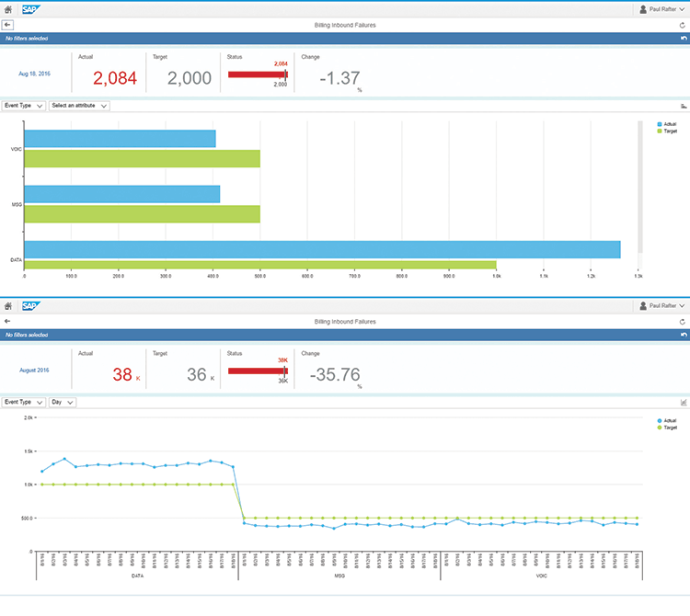Toggle the Actual legend item in the bar chart
Screen dimensions: 690x616
[667, 123]
